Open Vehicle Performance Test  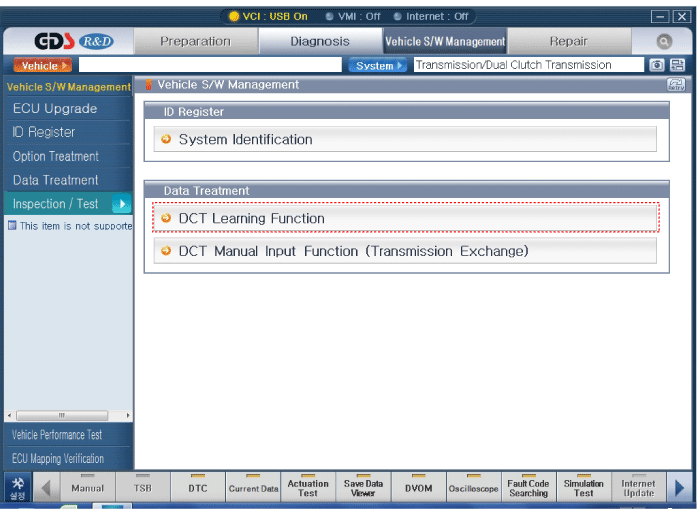(x=57, y=435)
